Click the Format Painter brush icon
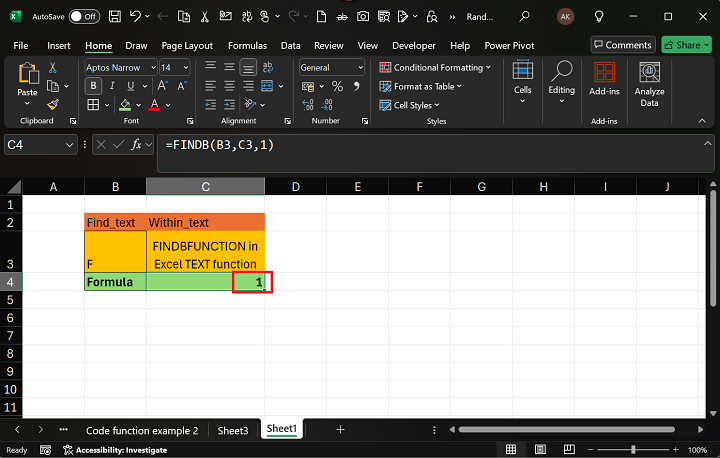Viewport: 720px width, 458px height. [53, 104]
